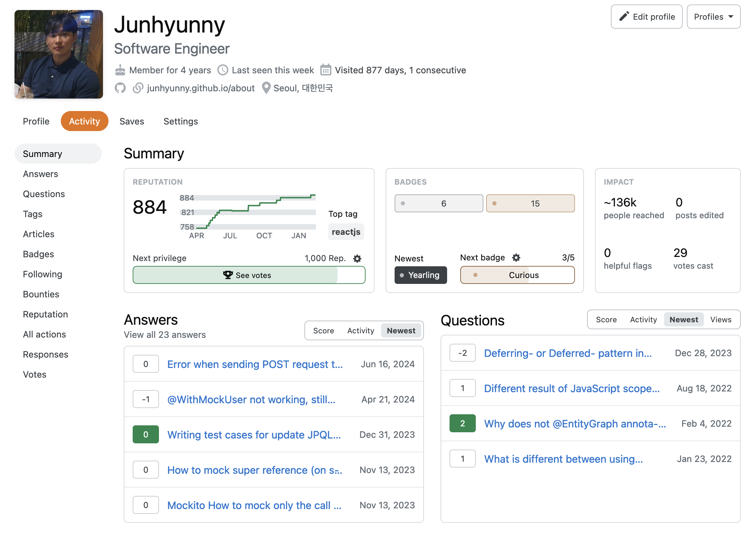756x536 pixels.
Task: Open question about @EntityGraph annotation
Action: tap(575, 424)
